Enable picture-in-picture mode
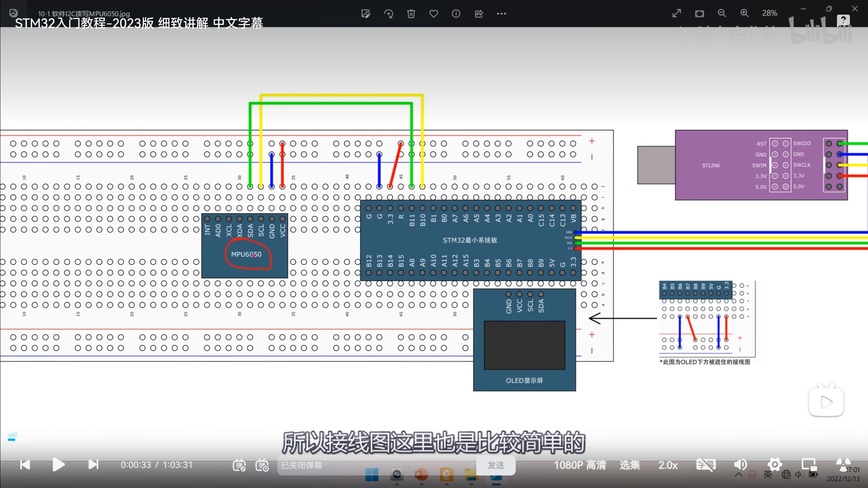Viewport: 868px width, 488px height. (x=809, y=465)
